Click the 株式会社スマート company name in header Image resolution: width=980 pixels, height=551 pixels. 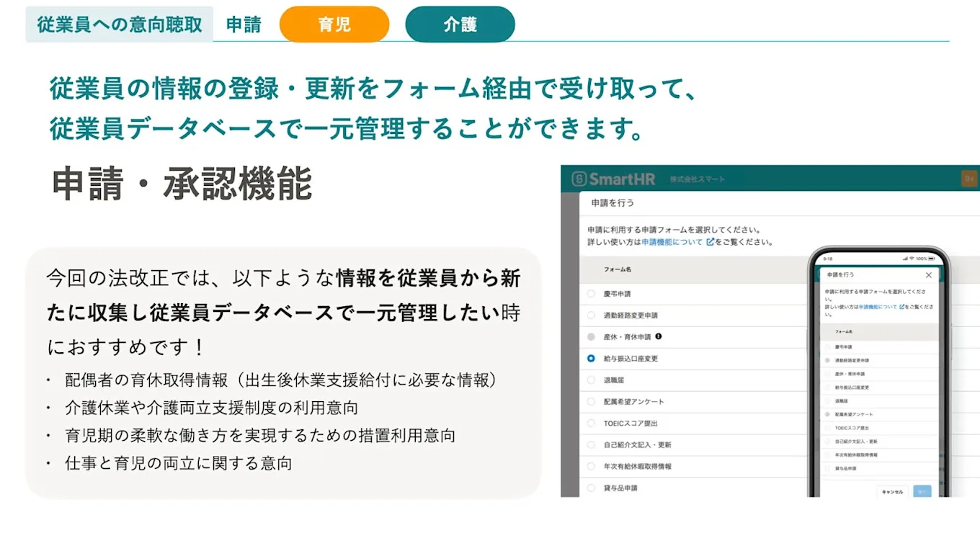click(x=697, y=179)
